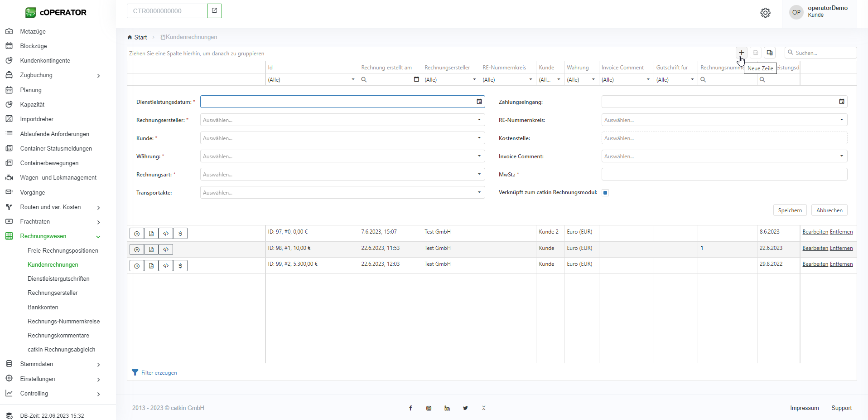Collapse the Rechnungswesen sidebar section
This screenshot has height=420, width=868.
98,236
